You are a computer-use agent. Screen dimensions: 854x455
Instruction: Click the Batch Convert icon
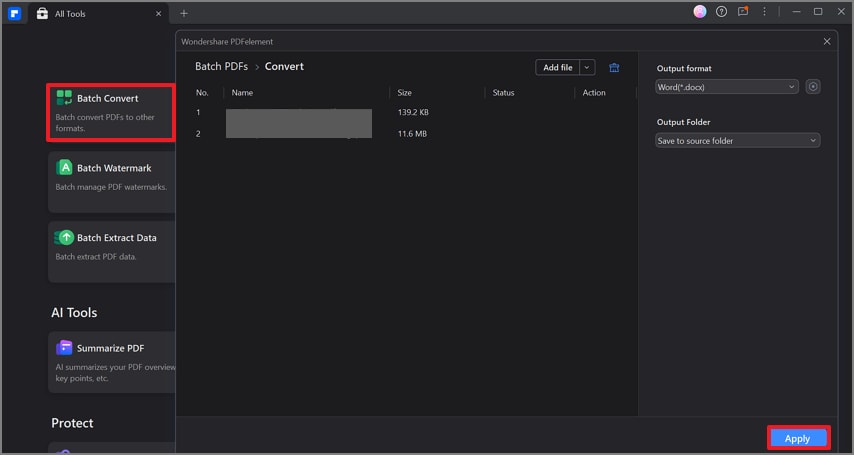(64, 98)
